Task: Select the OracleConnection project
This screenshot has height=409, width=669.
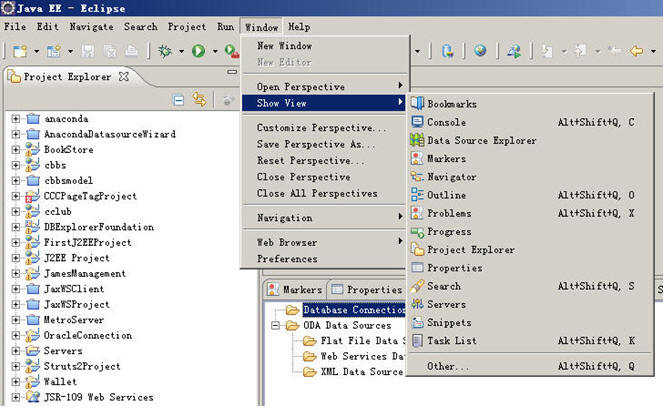Action: click(x=87, y=336)
